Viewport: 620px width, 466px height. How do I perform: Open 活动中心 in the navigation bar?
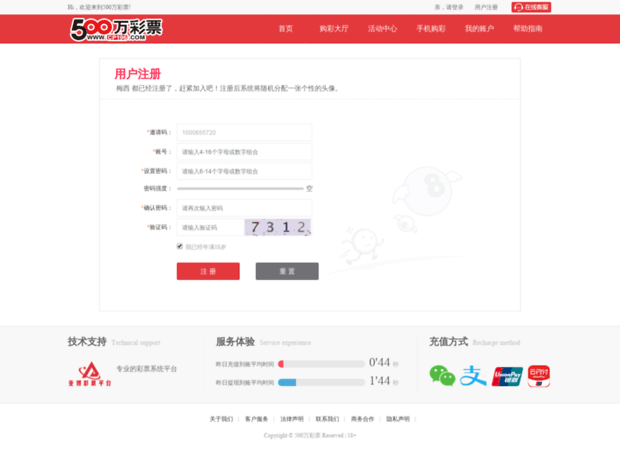(x=382, y=29)
